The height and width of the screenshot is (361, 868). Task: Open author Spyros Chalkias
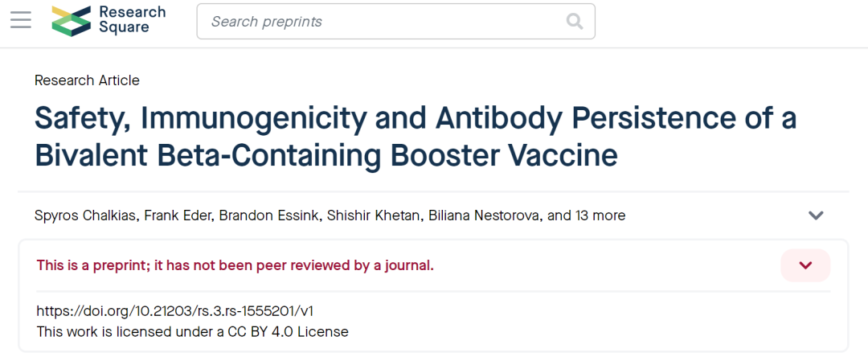[x=84, y=215]
